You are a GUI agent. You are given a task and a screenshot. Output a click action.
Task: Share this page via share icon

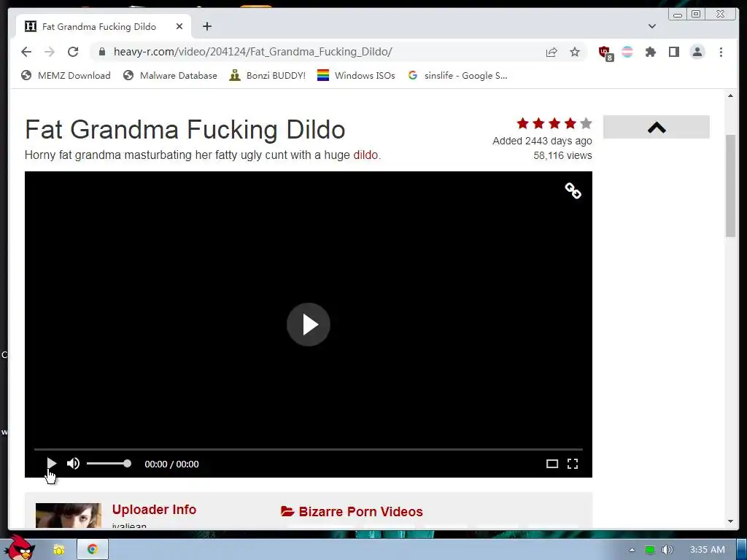coord(551,52)
